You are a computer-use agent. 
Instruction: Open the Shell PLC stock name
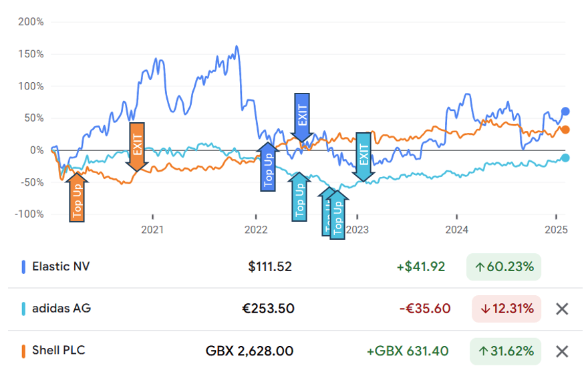[x=59, y=351]
